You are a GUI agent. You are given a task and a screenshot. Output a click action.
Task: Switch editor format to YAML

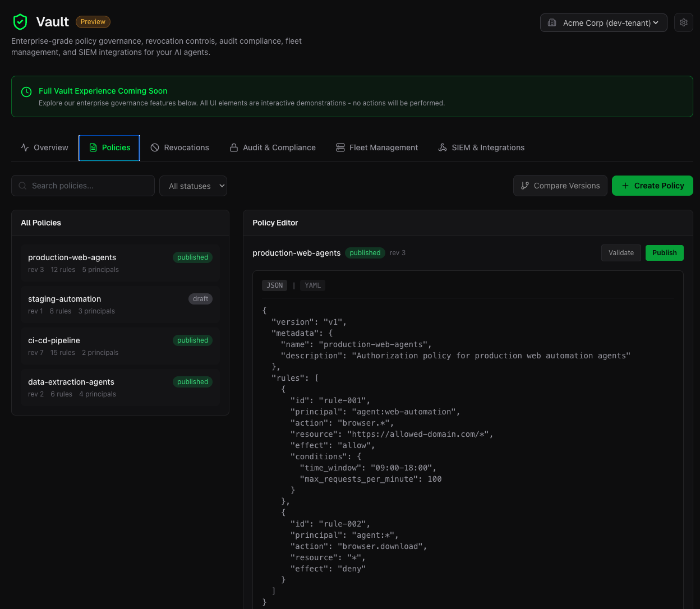point(312,285)
